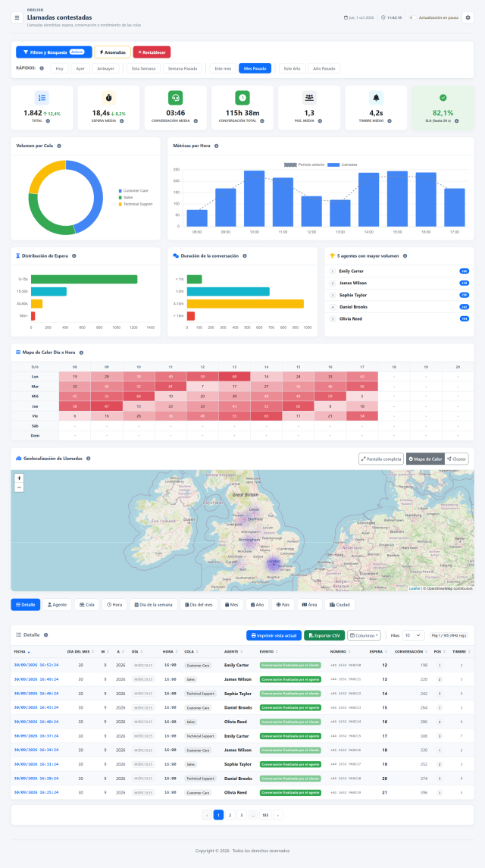Open the Anomalías button

tap(112, 52)
